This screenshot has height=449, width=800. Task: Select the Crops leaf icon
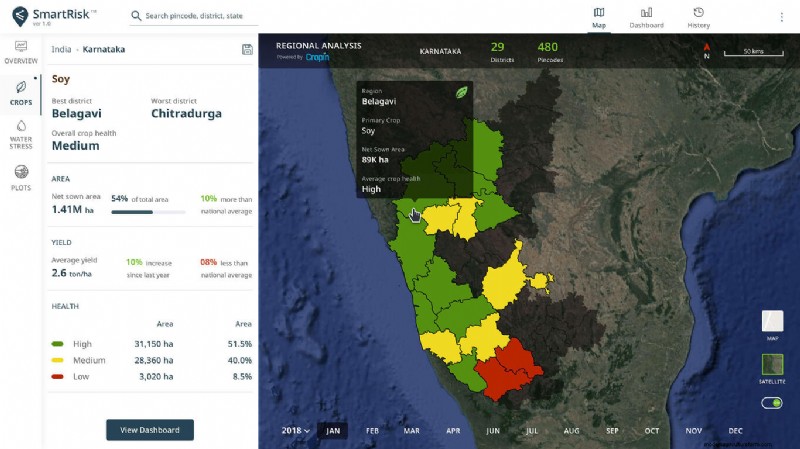pos(20,88)
